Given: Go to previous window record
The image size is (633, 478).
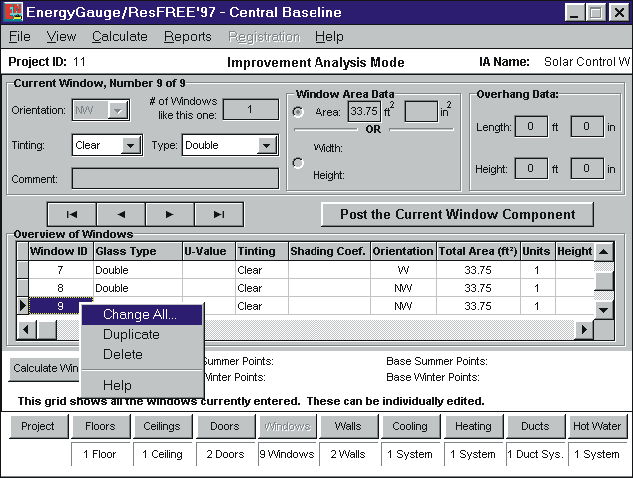Looking at the screenshot, I should (121, 214).
